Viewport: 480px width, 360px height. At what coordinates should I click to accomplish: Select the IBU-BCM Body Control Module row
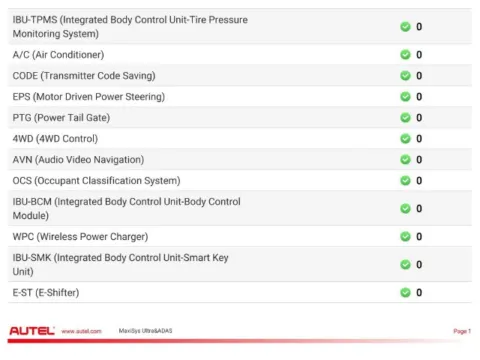coord(240,209)
